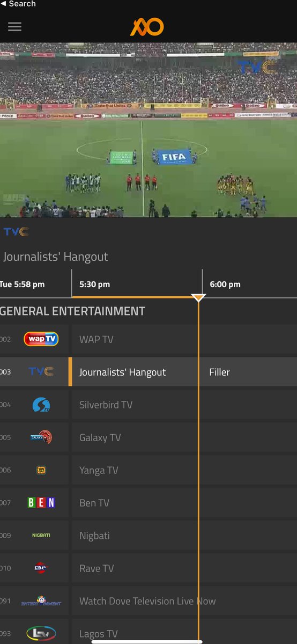The height and width of the screenshot is (644, 297).
Task: Select the Dove Entertainment channel logo
Action: pos(41,601)
